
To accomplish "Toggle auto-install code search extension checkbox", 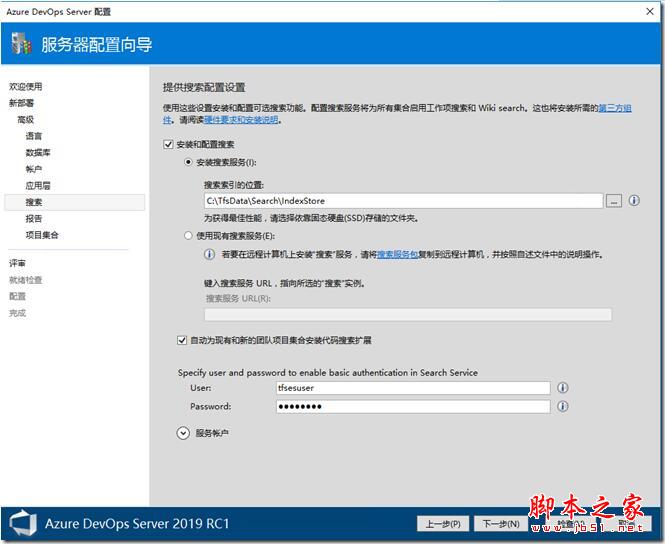I will pos(182,340).
